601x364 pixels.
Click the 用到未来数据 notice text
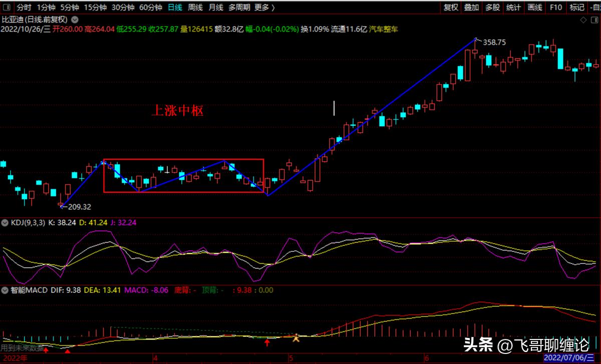coord(22,347)
